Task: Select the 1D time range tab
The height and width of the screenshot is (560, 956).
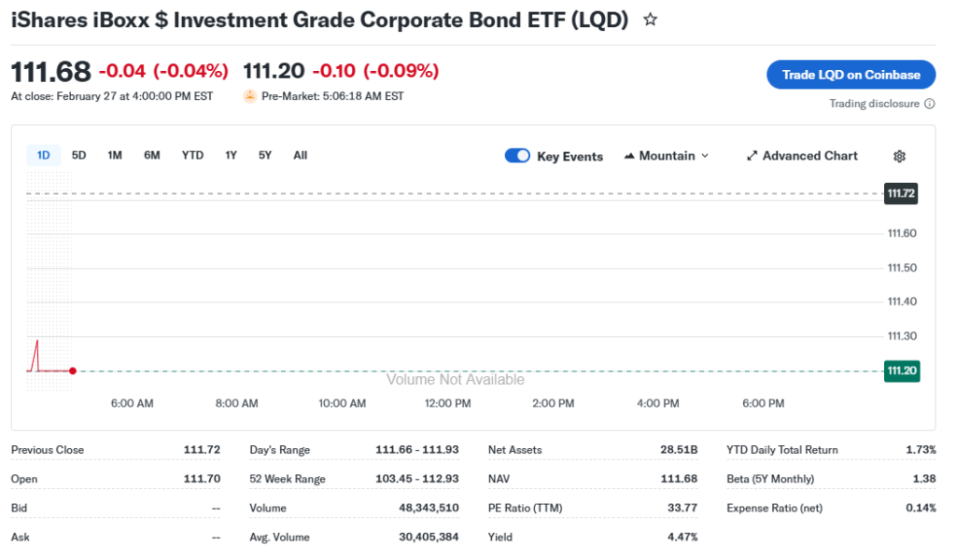Action: (x=43, y=155)
